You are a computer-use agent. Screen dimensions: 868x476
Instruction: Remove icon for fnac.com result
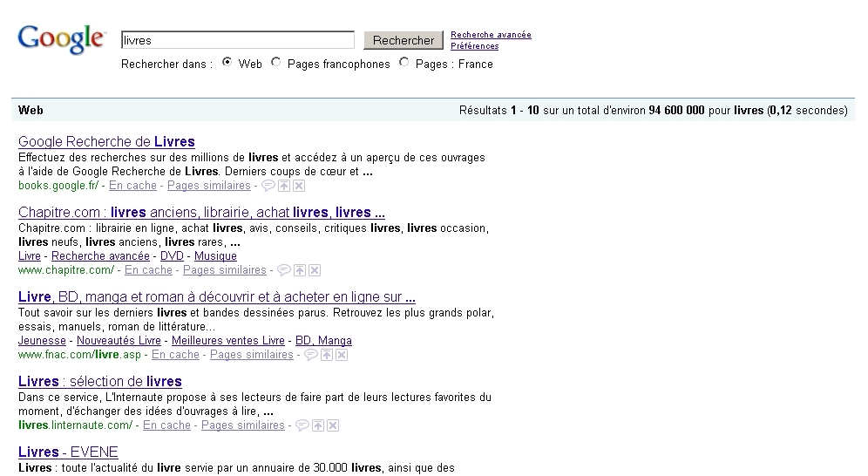click(x=342, y=356)
